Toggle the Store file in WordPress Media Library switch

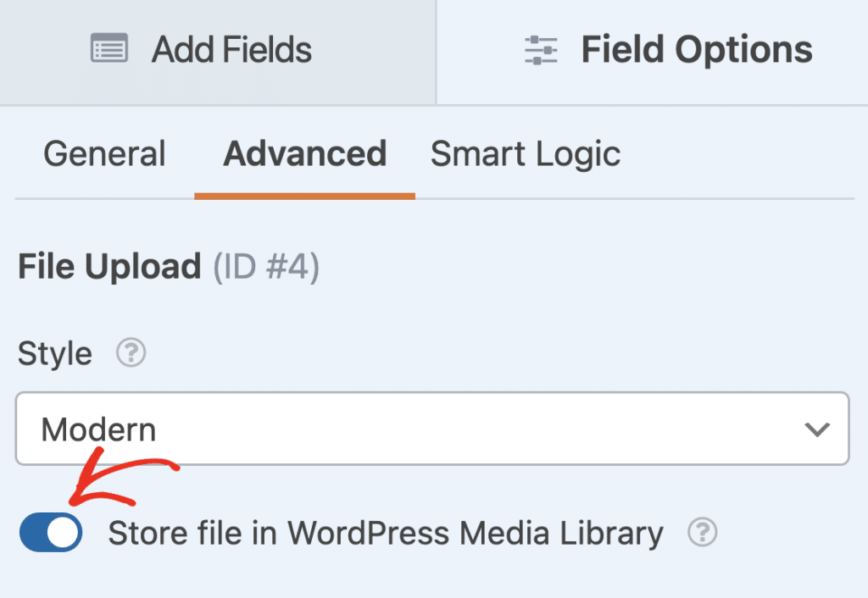49,533
